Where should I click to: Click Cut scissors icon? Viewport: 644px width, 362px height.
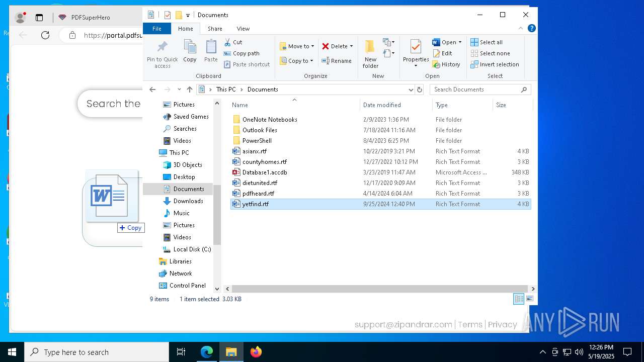point(227,42)
